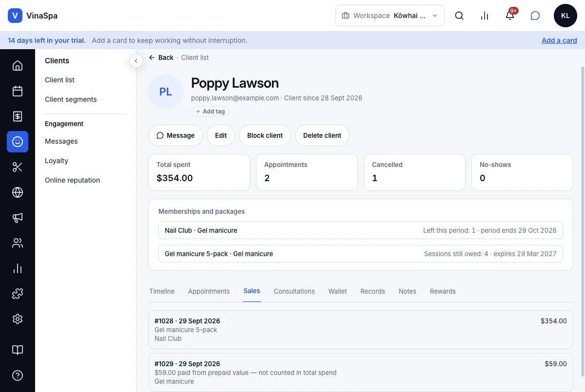585x392 pixels.
Task: Open the bar chart Reports sidebar icon
Action: pos(18,268)
